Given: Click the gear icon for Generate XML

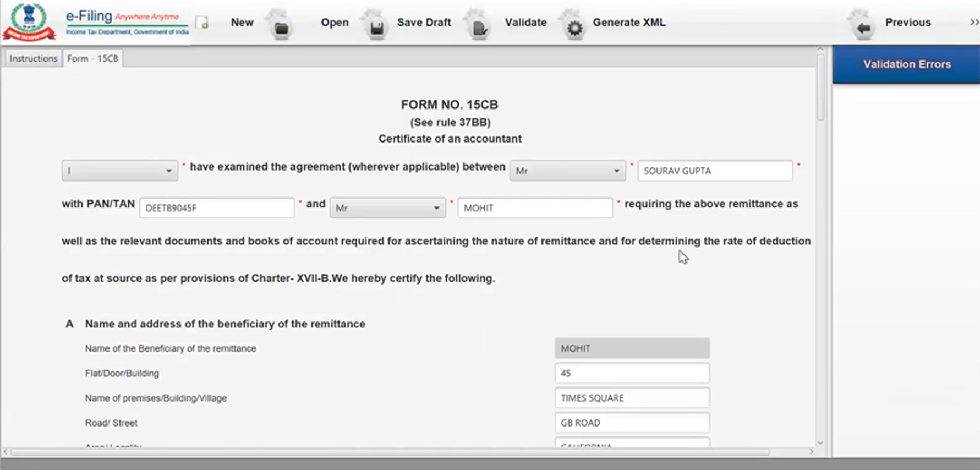Looking at the screenshot, I should [574, 28].
